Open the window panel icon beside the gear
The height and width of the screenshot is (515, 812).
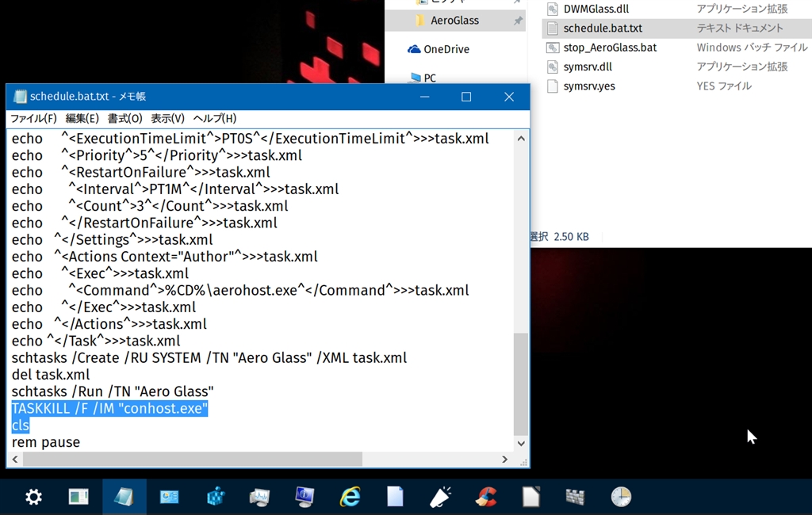pos(79,498)
